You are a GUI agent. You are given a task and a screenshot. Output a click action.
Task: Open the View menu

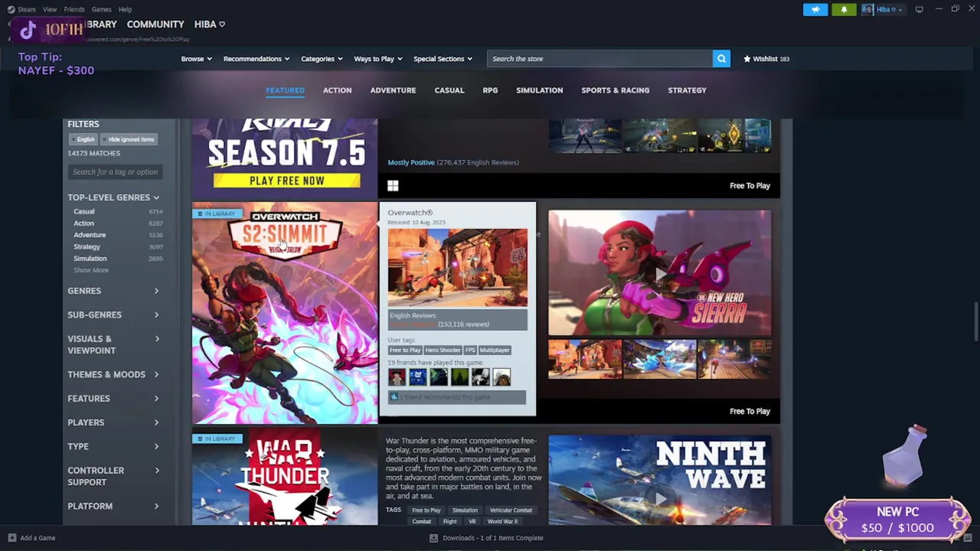pos(50,9)
